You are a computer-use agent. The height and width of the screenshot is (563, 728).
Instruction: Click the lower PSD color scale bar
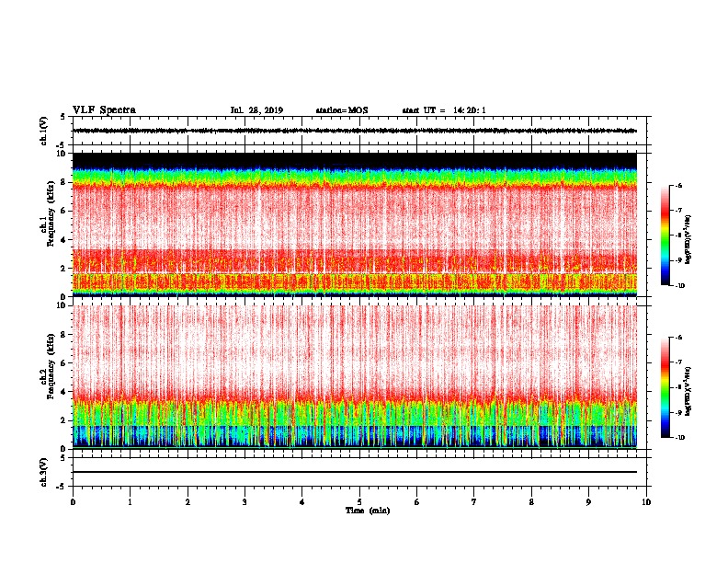click(665, 387)
